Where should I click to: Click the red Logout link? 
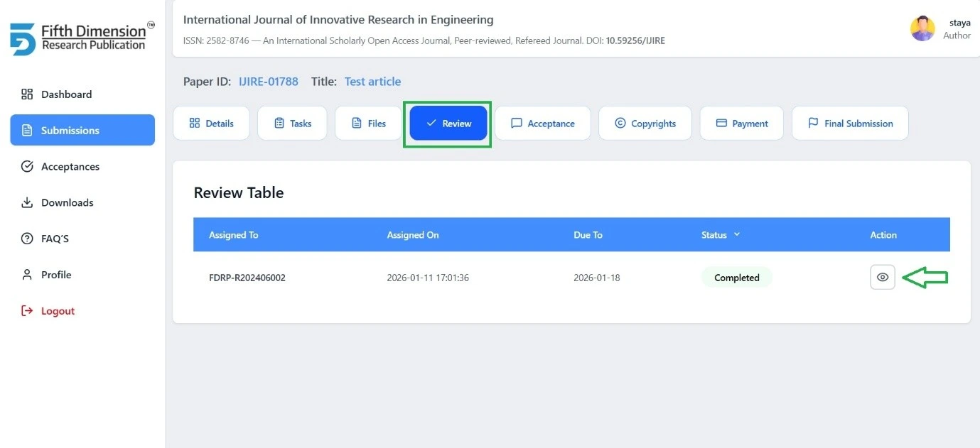point(48,311)
